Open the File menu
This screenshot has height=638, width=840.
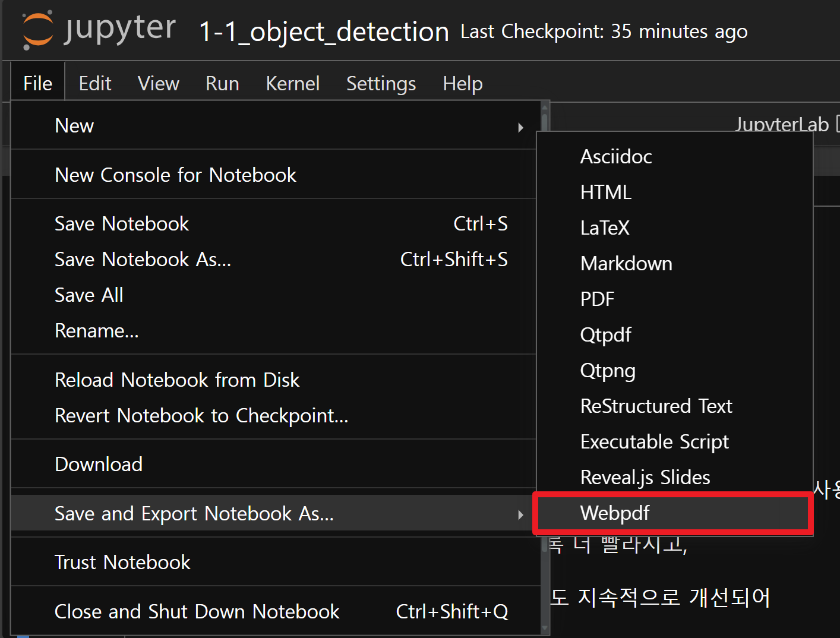37,83
